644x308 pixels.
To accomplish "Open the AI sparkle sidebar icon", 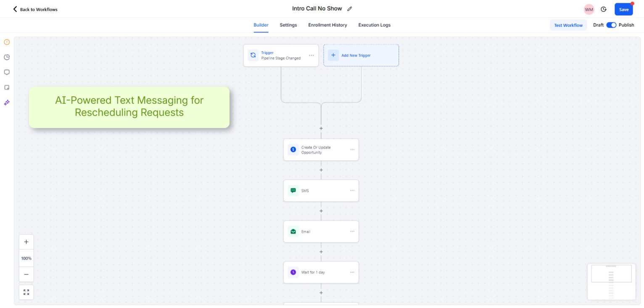I will pyautogui.click(x=7, y=103).
